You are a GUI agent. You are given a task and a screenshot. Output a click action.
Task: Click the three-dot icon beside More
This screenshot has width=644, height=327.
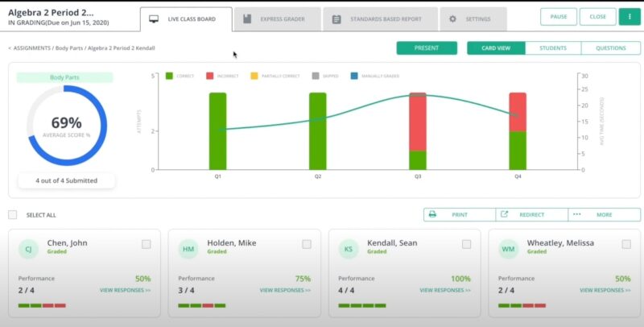pos(576,215)
